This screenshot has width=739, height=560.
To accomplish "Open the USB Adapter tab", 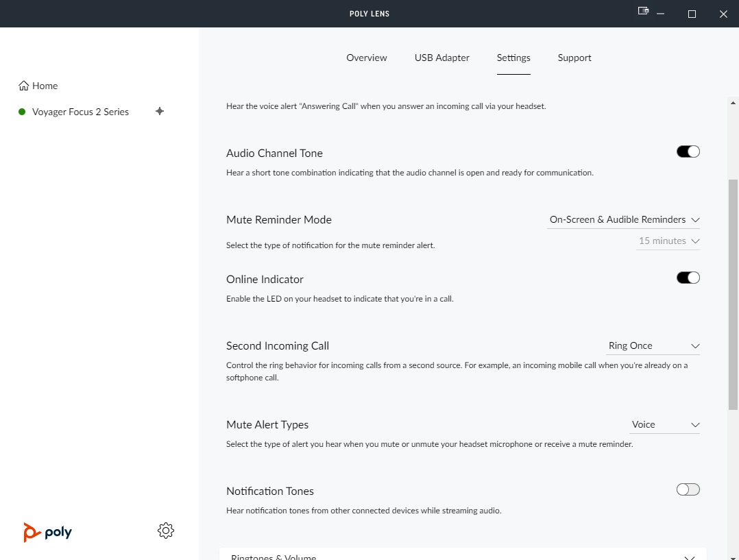I will coord(442,58).
